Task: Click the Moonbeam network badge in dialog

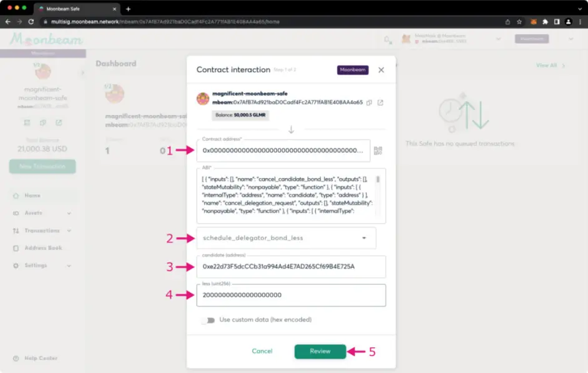Action: 353,70
